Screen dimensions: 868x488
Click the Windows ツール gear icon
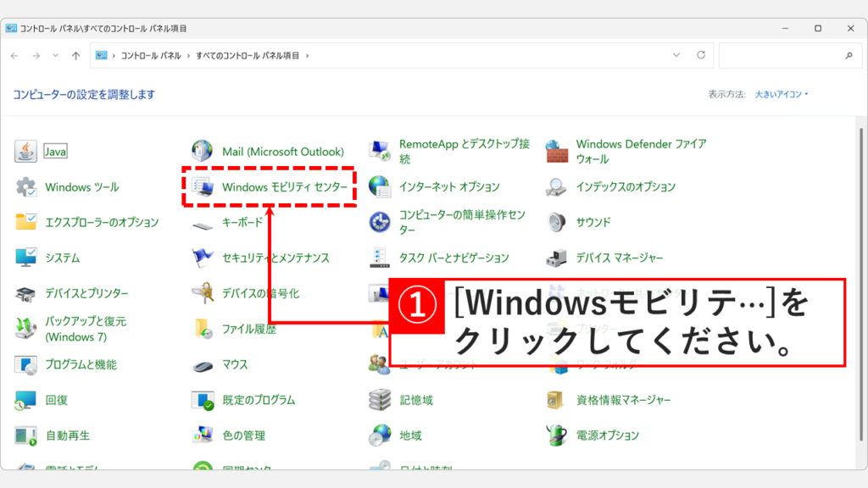tap(25, 187)
